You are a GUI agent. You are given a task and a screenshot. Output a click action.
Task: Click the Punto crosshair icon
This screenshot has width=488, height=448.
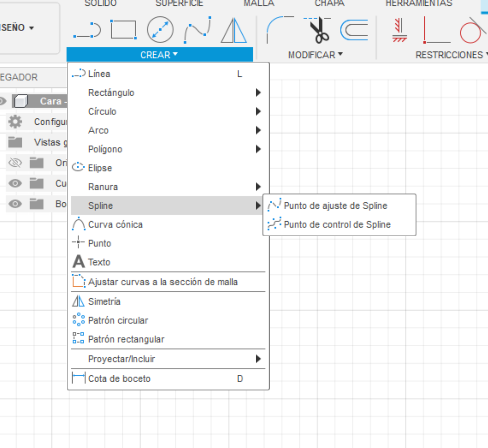pyautogui.click(x=78, y=242)
